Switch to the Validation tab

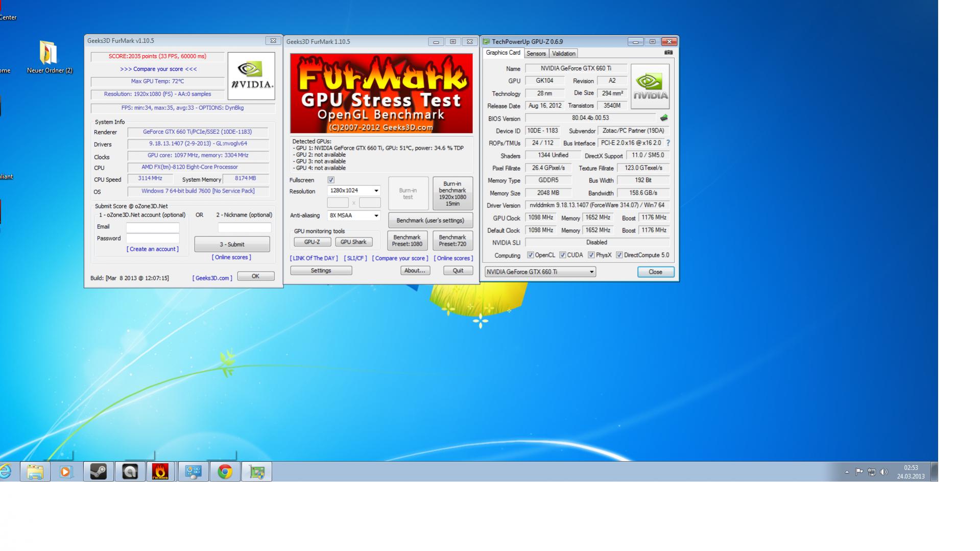tap(564, 54)
